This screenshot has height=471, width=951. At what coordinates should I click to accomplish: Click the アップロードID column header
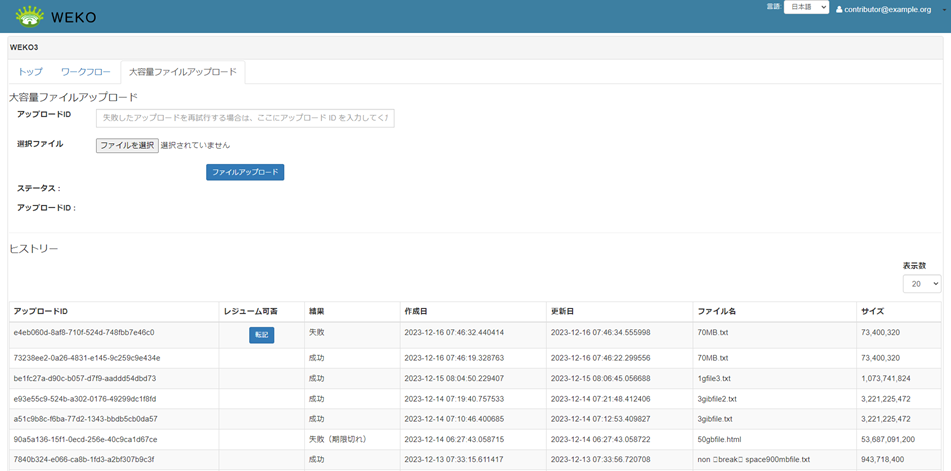(41, 311)
